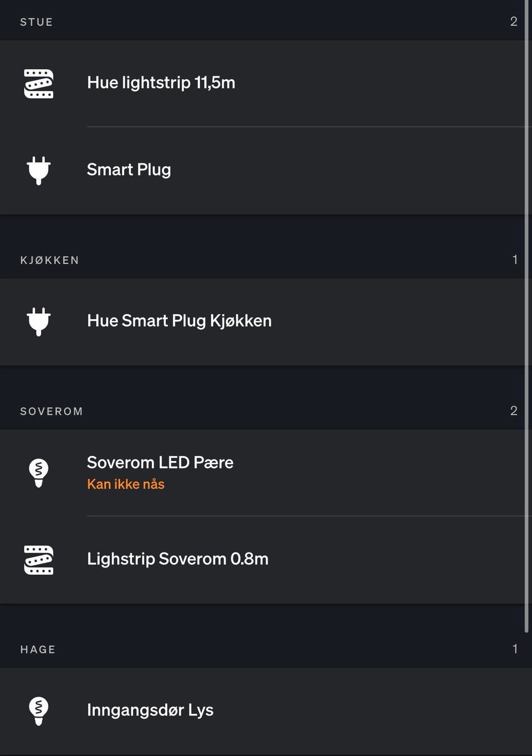Open Soverom LED Pære settings
This screenshot has height=756, width=532.
160,463
